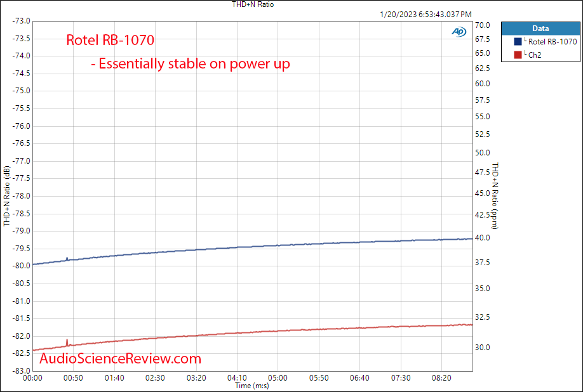
Task: Click the 40.0 tick on the ppm axis
Action: [x=483, y=238]
